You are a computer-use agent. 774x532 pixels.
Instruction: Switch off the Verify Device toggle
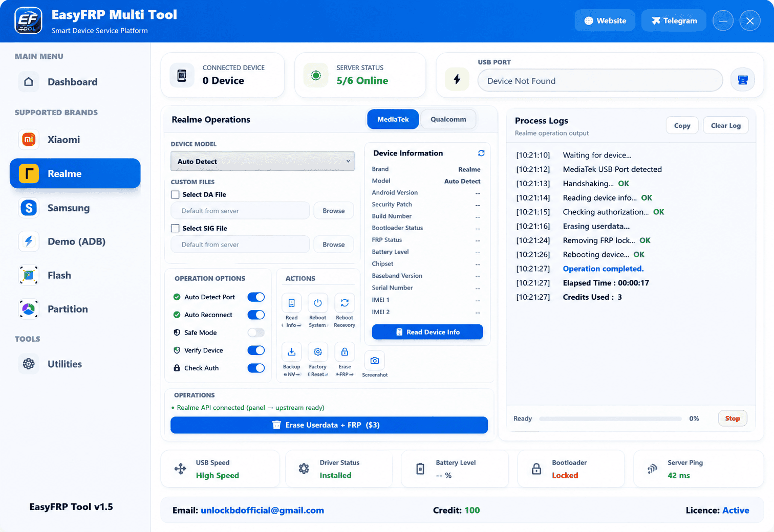(x=256, y=350)
